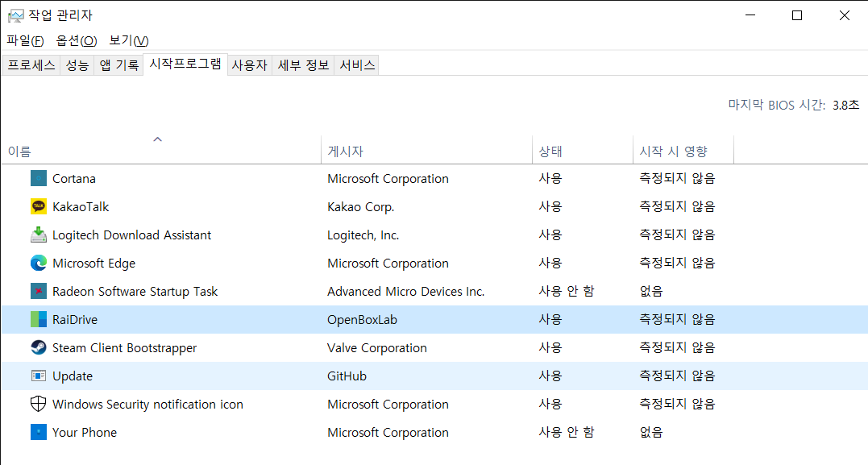Open the 보기(V) menu
This screenshot has width=868, height=465.
point(128,40)
